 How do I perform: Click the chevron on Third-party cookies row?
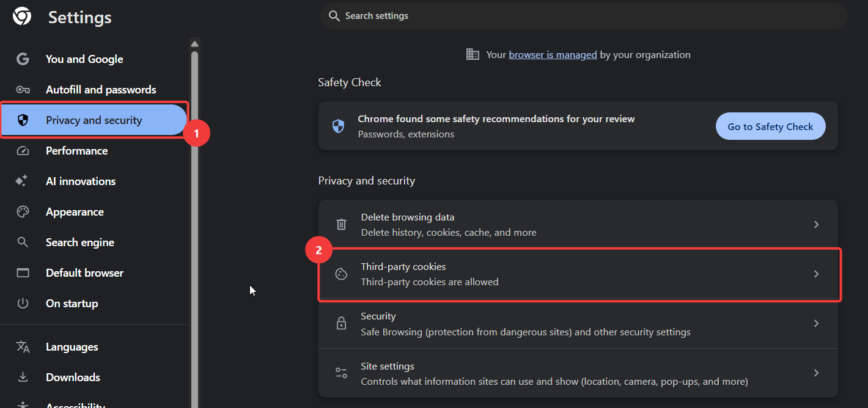pyautogui.click(x=816, y=274)
